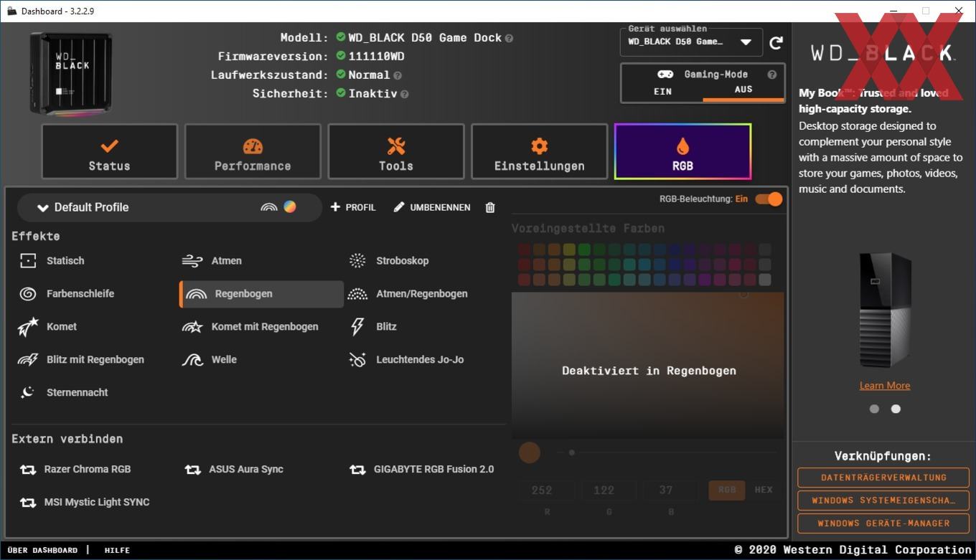976x560 pixels.
Task: Click MSI Mystic Light SYNC icon
Action: pos(28,503)
